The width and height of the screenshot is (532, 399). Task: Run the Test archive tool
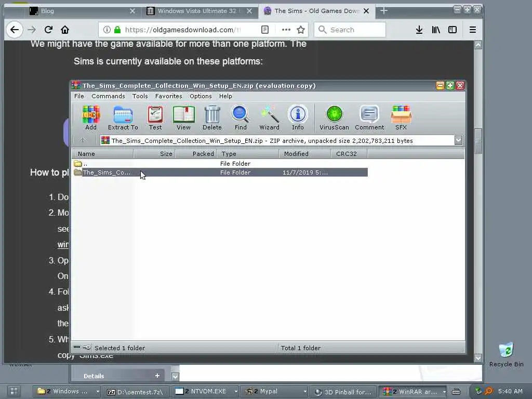tap(155, 118)
